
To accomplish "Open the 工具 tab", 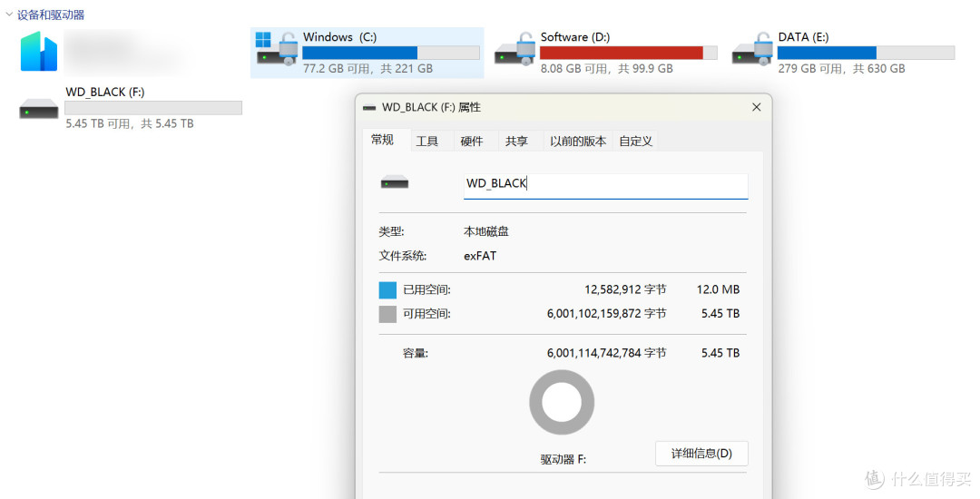I will (x=427, y=142).
